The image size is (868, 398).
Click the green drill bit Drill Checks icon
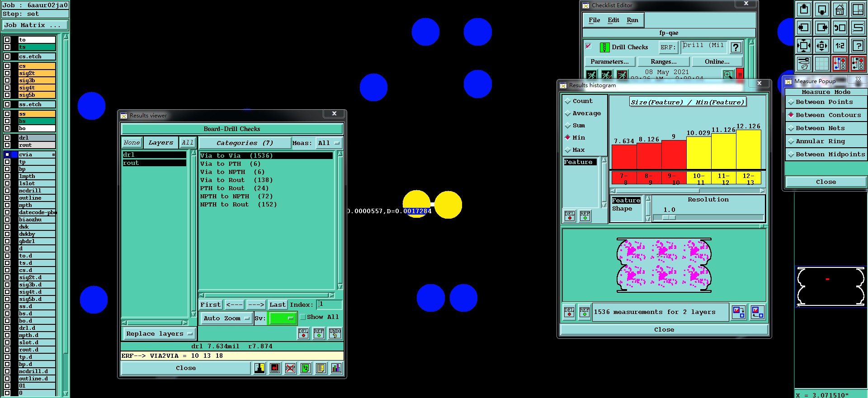[x=604, y=47]
